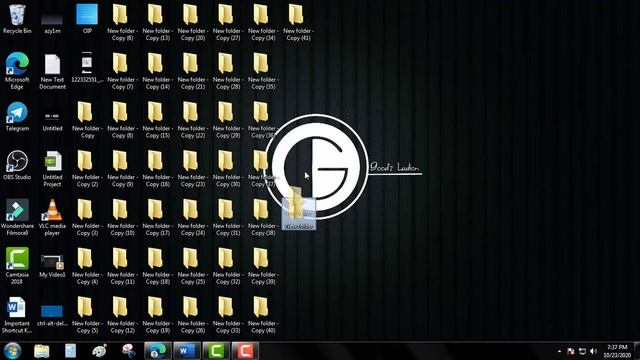Viewport: 640px width, 360px height.
Task: Select folder New folder - Copy (25)
Action: [193, 266]
